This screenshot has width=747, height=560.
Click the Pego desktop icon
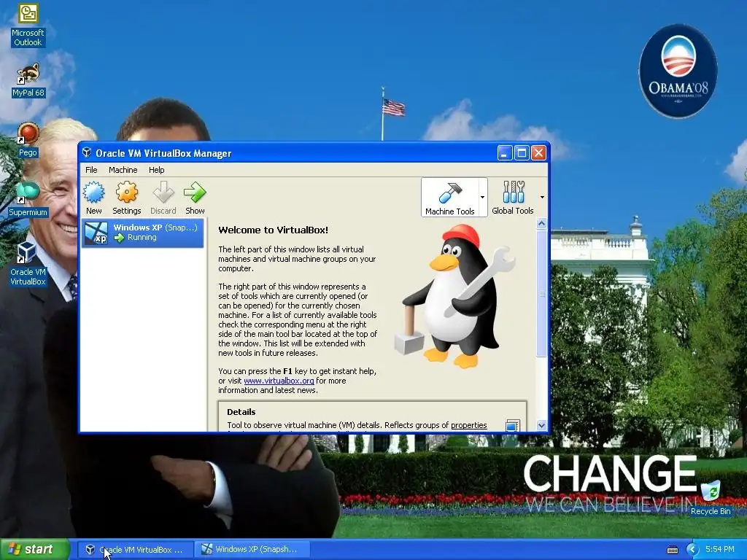point(28,140)
